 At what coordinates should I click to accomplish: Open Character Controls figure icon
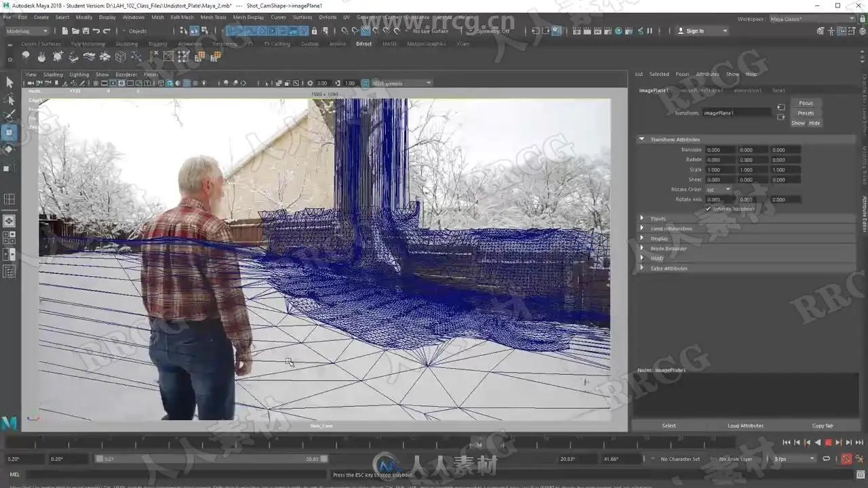pos(833,30)
